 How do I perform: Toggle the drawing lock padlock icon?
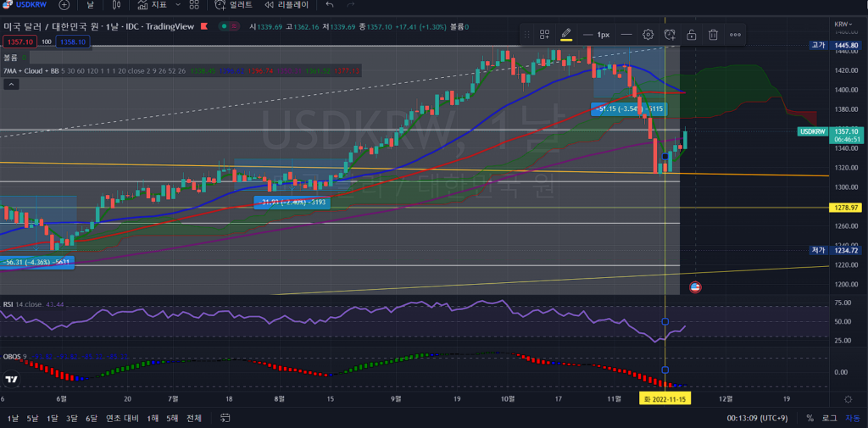[x=692, y=35]
